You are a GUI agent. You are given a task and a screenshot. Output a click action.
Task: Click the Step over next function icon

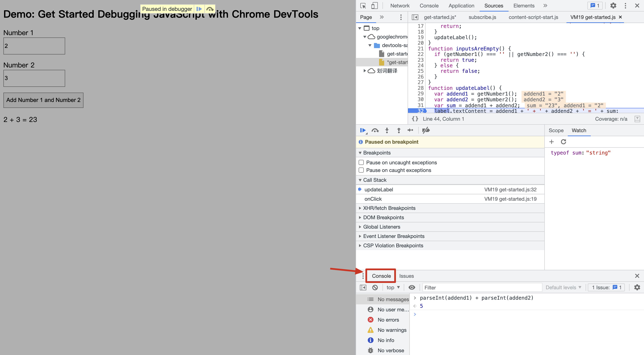(x=375, y=130)
